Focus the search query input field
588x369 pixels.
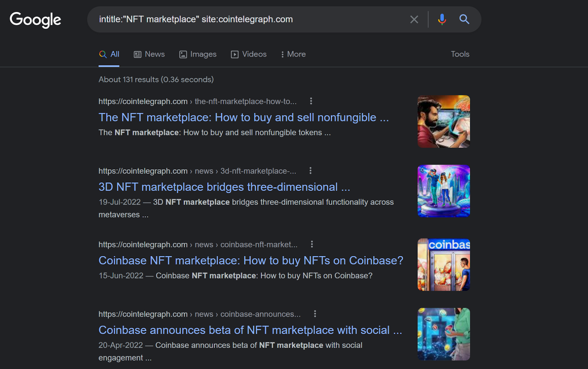pos(250,19)
